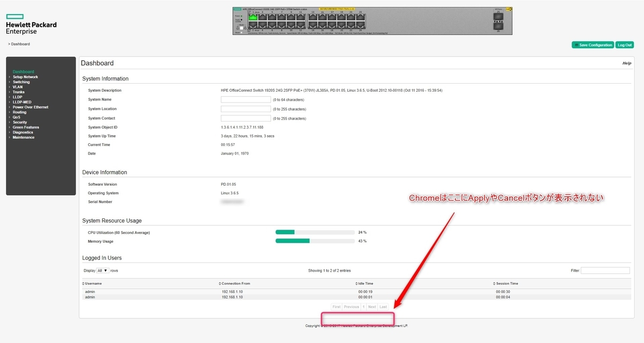Click the CPU Utilization progress bar
Viewport: 644px width, 343px height.
(x=315, y=232)
